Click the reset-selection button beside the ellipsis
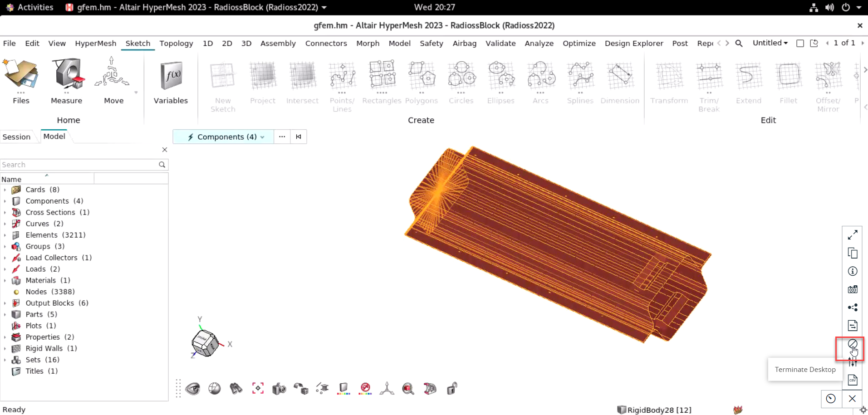The image size is (868, 415). (299, 137)
